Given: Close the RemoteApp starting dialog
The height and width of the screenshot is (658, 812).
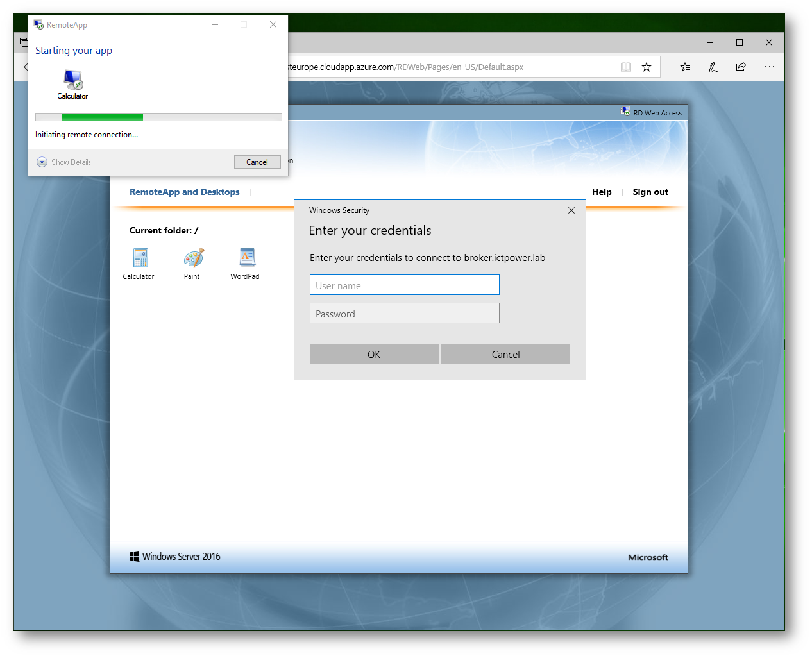Looking at the screenshot, I should coord(273,24).
